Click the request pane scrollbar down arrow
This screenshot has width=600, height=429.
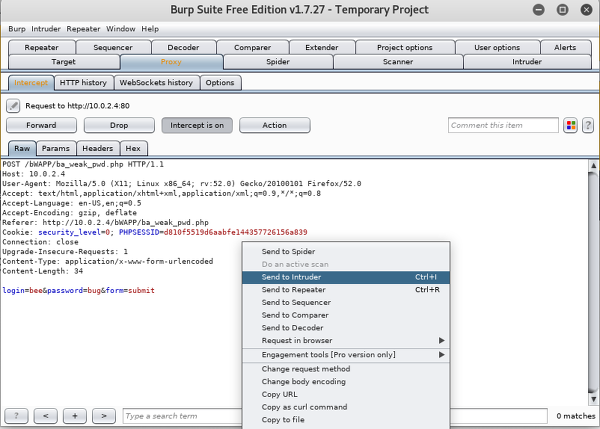pyautogui.click(x=593, y=400)
